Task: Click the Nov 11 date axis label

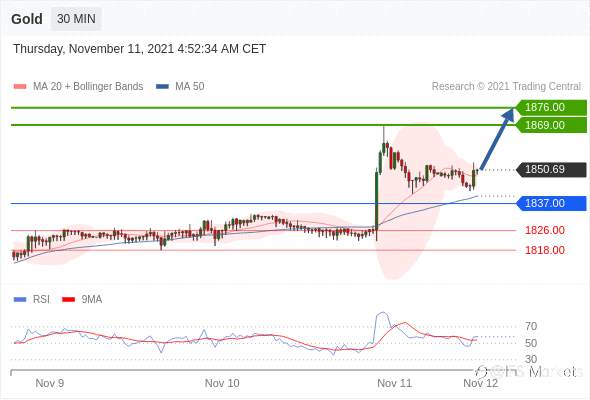Action: pyautogui.click(x=394, y=383)
